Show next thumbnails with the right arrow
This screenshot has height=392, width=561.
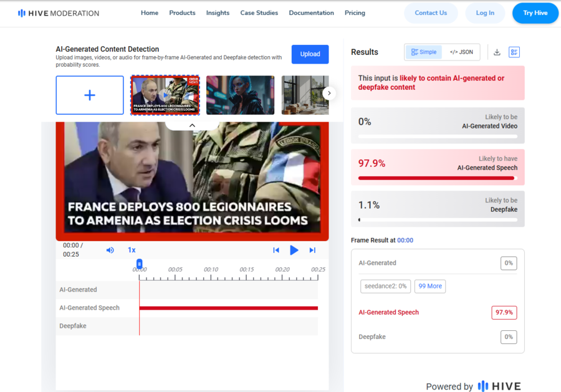pyautogui.click(x=329, y=93)
